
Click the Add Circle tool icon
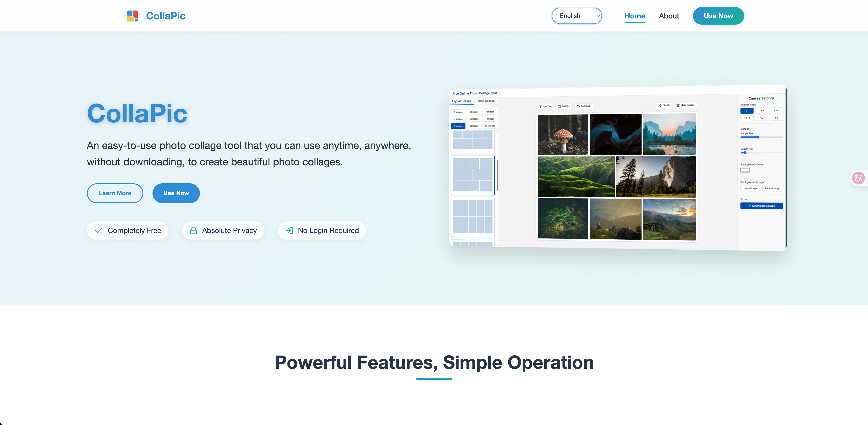click(x=578, y=106)
